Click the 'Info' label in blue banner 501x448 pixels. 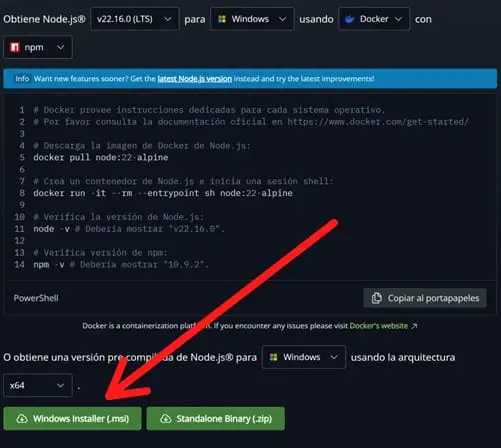pyautogui.click(x=22, y=79)
